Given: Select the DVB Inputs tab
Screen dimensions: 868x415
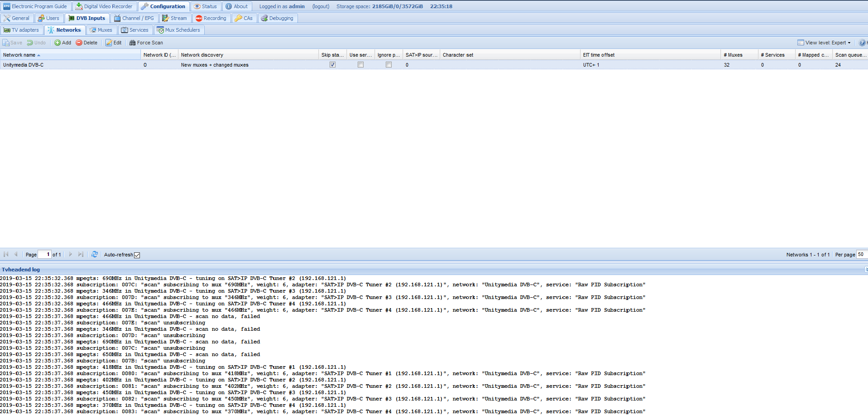Looking at the screenshot, I should coord(87,18).
